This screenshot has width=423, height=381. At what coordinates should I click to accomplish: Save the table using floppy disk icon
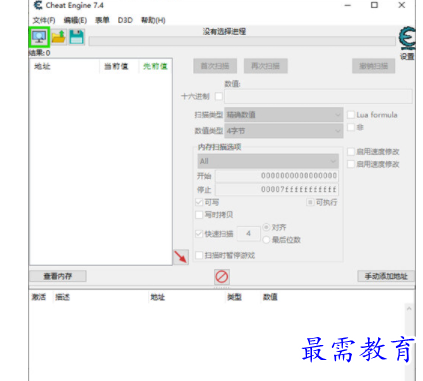77,37
